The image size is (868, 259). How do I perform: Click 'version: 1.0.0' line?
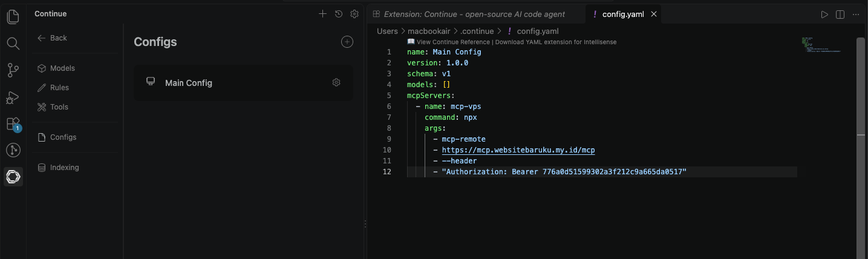[x=437, y=63]
